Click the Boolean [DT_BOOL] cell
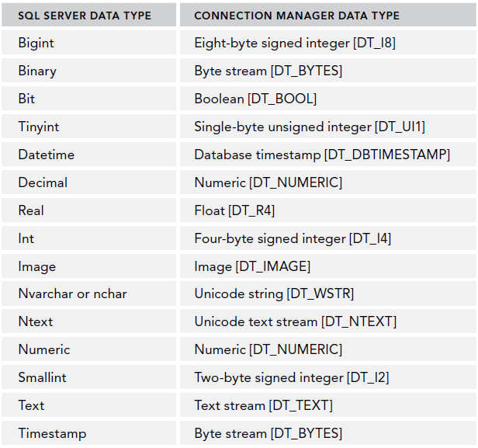478x448 pixels. 255,99
